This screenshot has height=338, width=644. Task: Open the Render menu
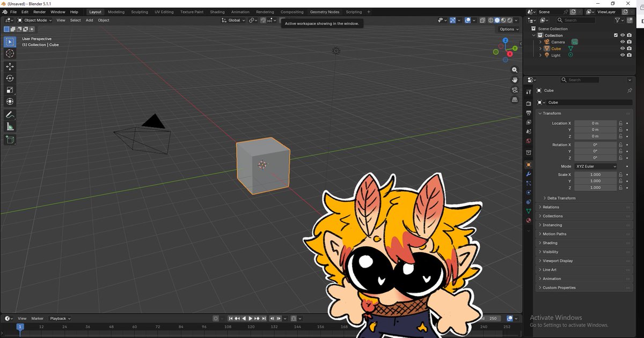[x=40, y=12]
